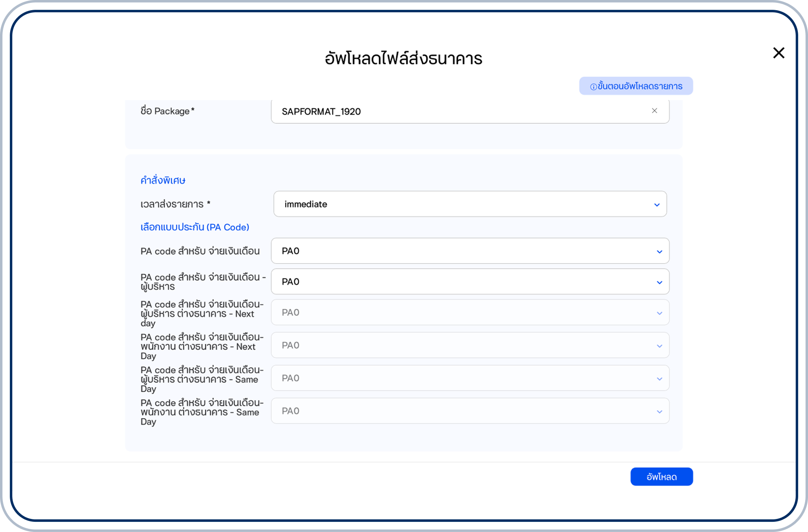This screenshot has height=532, width=808.
Task: Click chevron of executive other-bank Next day field
Action: [x=659, y=313]
